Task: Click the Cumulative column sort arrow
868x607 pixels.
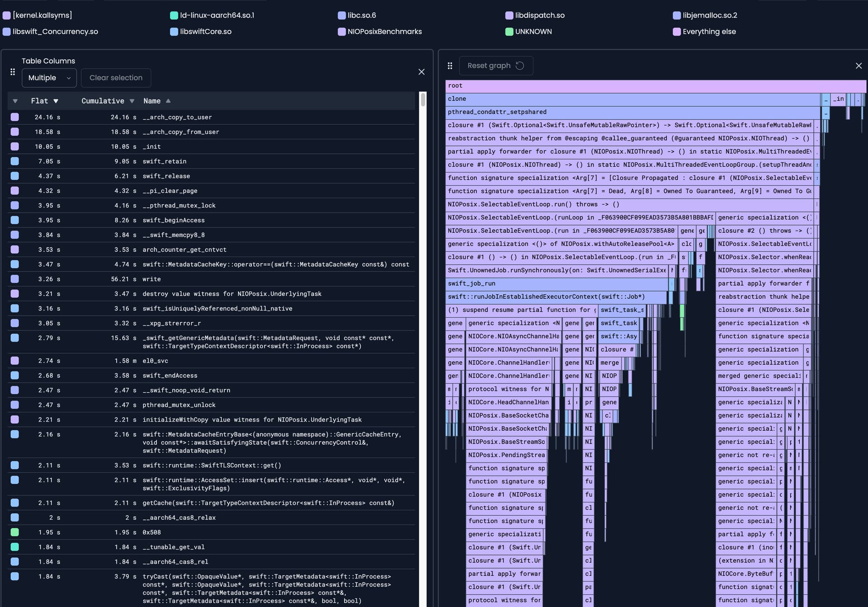Action: click(x=132, y=101)
